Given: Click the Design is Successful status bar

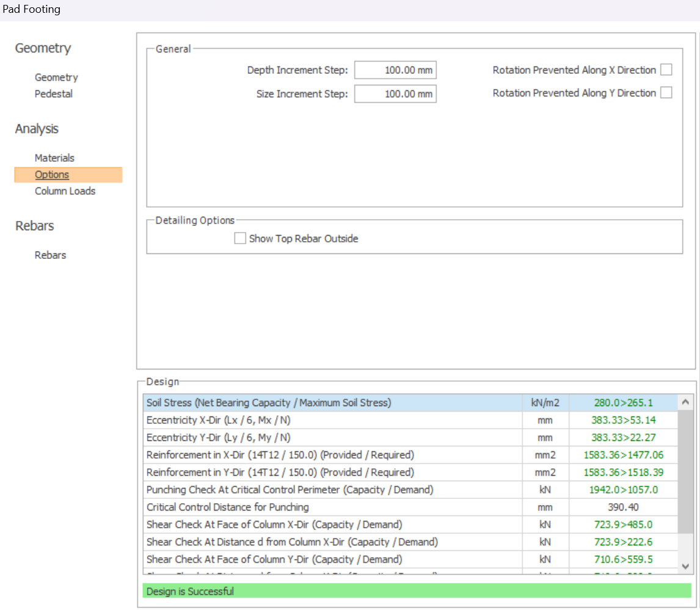Looking at the screenshot, I should 416,591.
